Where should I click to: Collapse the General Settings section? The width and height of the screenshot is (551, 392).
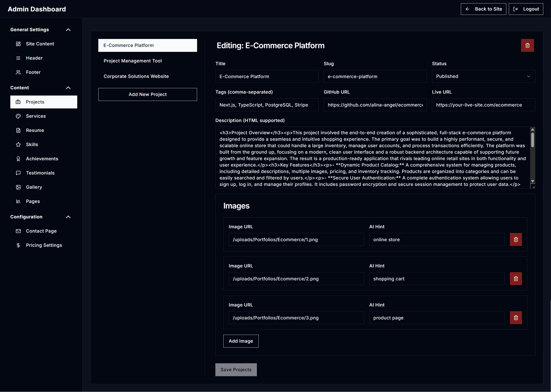pyautogui.click(x=68, y=30)
